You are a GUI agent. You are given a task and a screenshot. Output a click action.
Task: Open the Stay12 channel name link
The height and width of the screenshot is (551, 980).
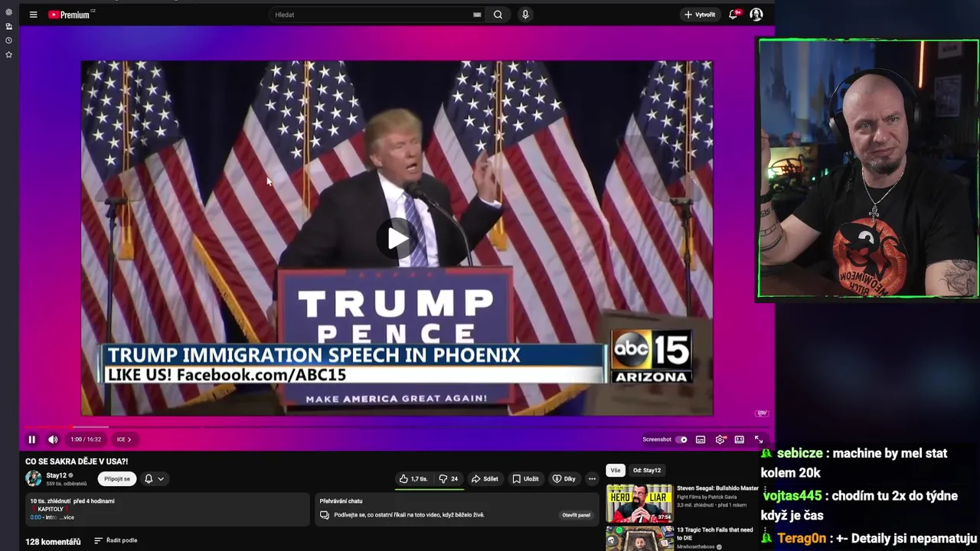coord(56,475)
